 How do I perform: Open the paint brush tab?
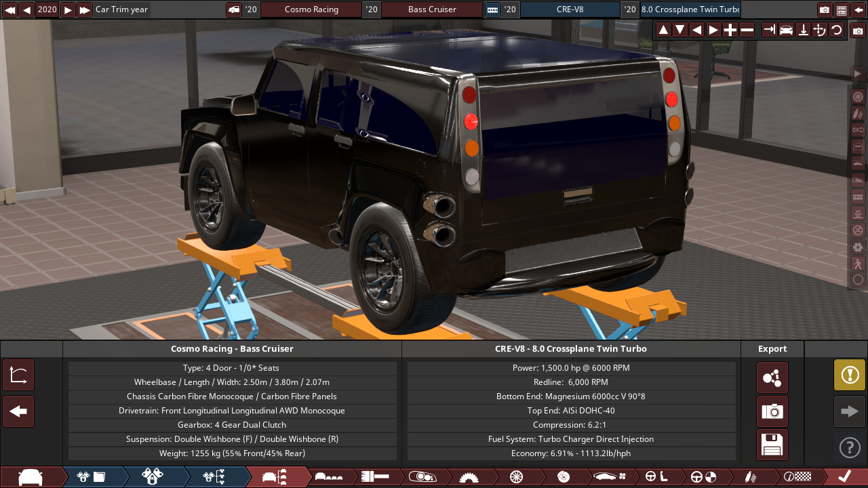(x=376, y=477)
